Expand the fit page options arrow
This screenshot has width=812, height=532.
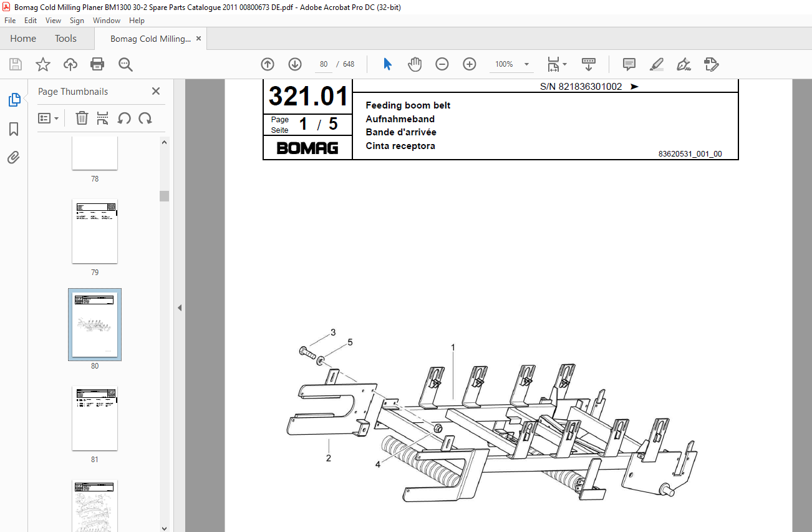pos(565,64)
